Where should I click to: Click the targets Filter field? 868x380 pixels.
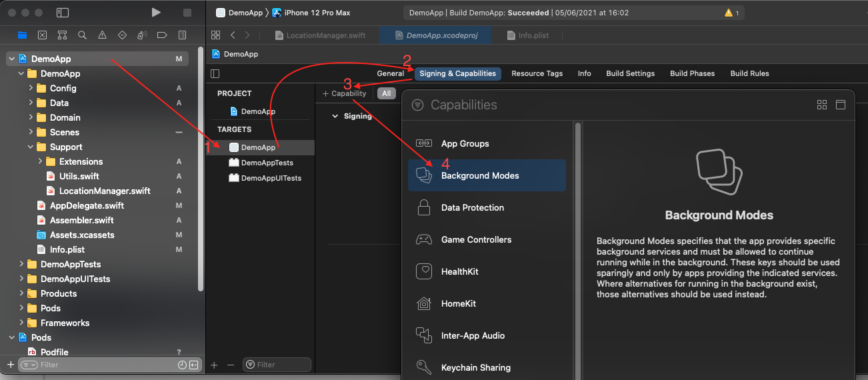coord(277,365)
